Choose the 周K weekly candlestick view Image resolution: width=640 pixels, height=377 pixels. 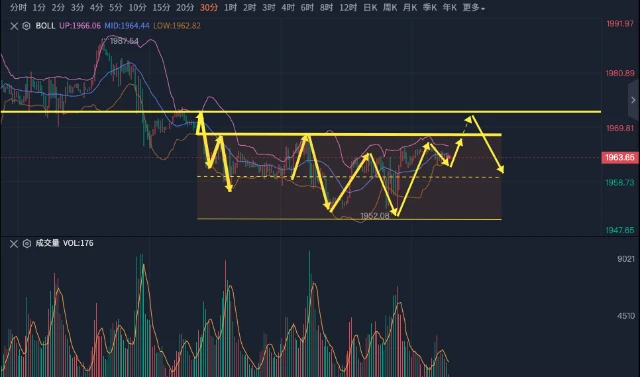390,8
